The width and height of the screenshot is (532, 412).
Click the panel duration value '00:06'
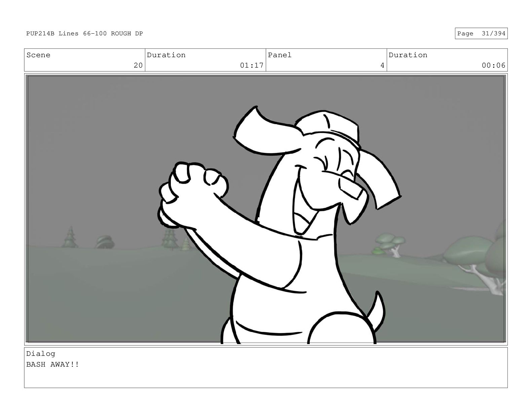(493, 65)
